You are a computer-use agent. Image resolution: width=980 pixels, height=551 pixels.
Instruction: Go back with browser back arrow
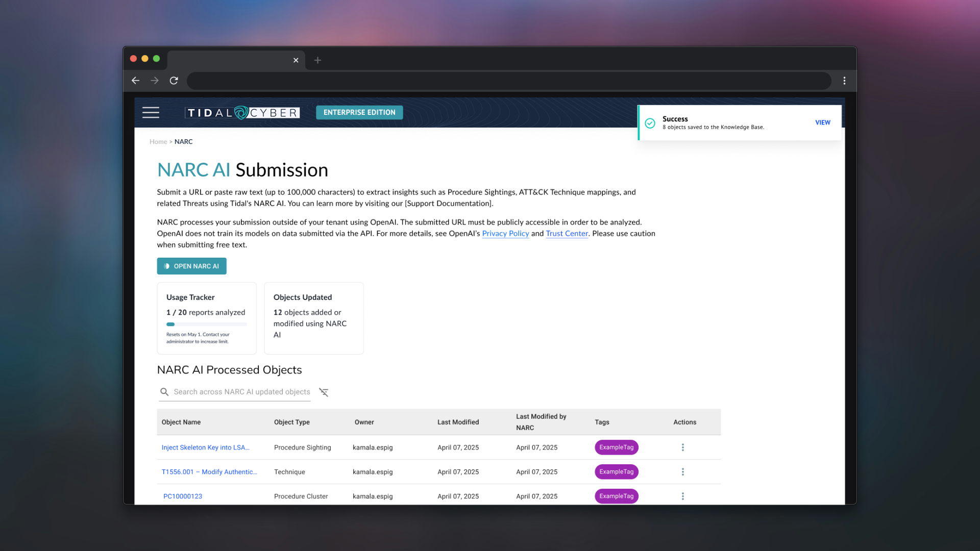(135, 81)
